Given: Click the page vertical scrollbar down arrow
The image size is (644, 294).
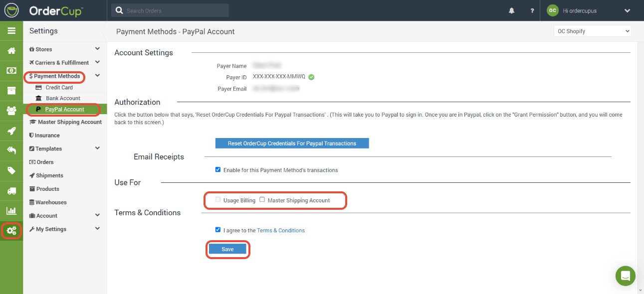Looking at the screenshot, I should point(641,291).
